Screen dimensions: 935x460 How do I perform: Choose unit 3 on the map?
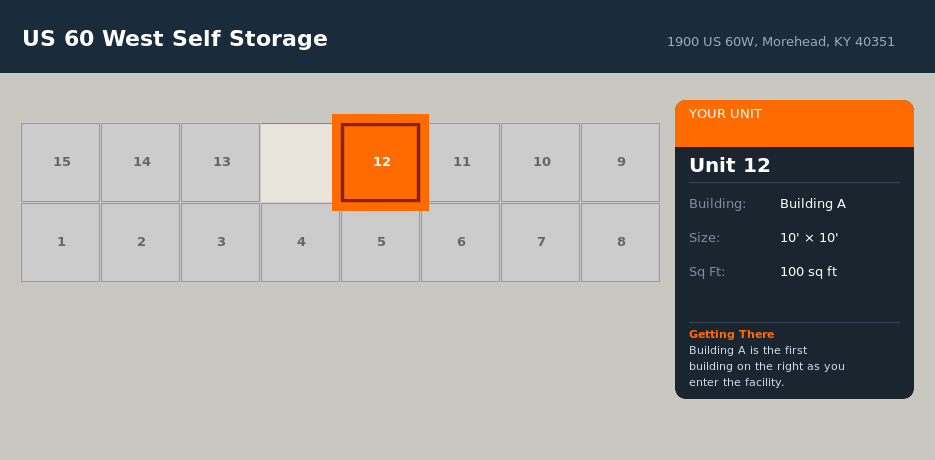click(221, 242)
